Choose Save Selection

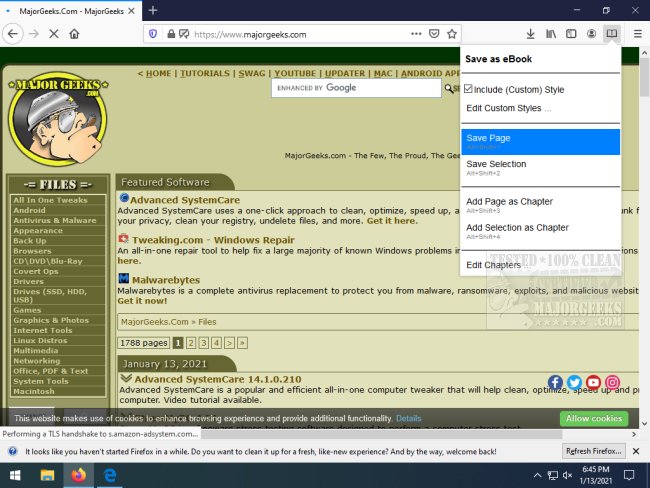541,168
